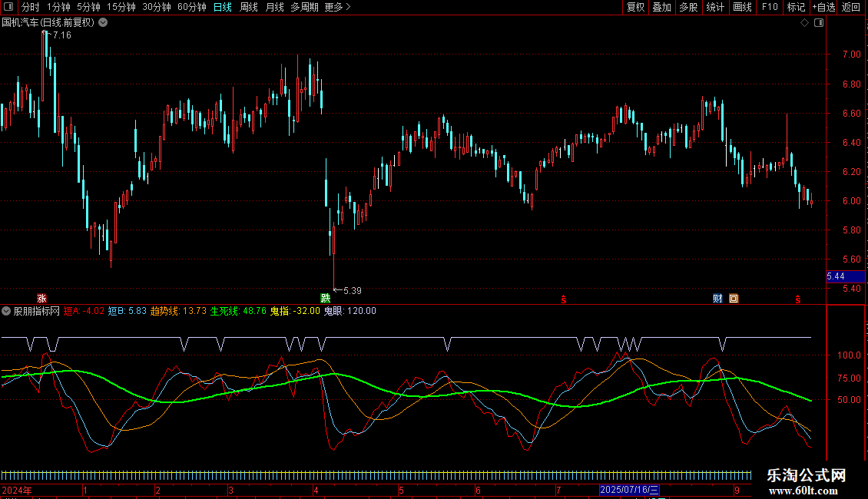Viewport: 868px width, 499px height.
Task: Click the striped chart range scrollbar
Action: pos(376,475)
